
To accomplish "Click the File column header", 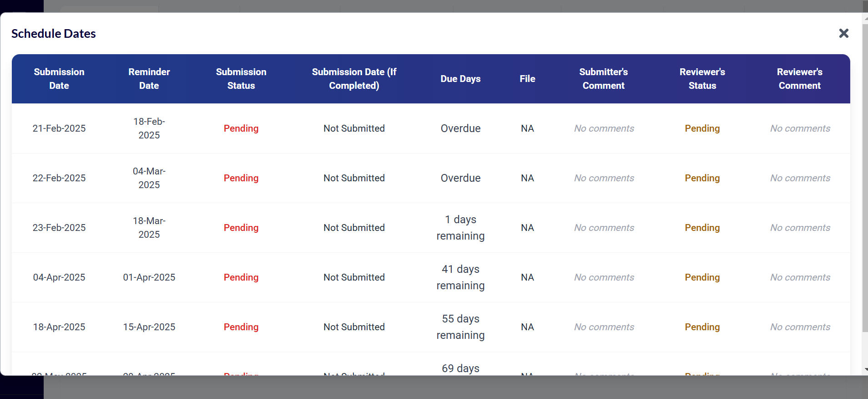I will pos(527,79).
